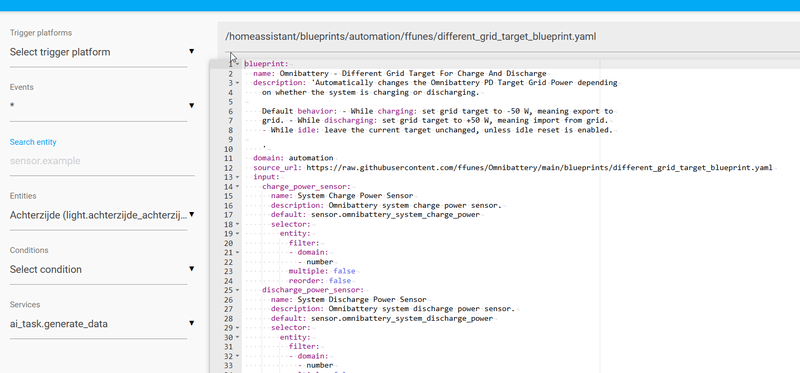
Task: Collapse the entity fold at line 19
Action: 238,234
